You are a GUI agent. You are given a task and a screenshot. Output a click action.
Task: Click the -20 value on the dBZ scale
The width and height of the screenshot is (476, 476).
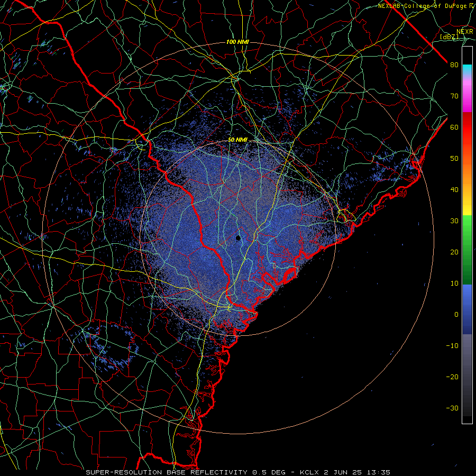(x=452, y=377)
